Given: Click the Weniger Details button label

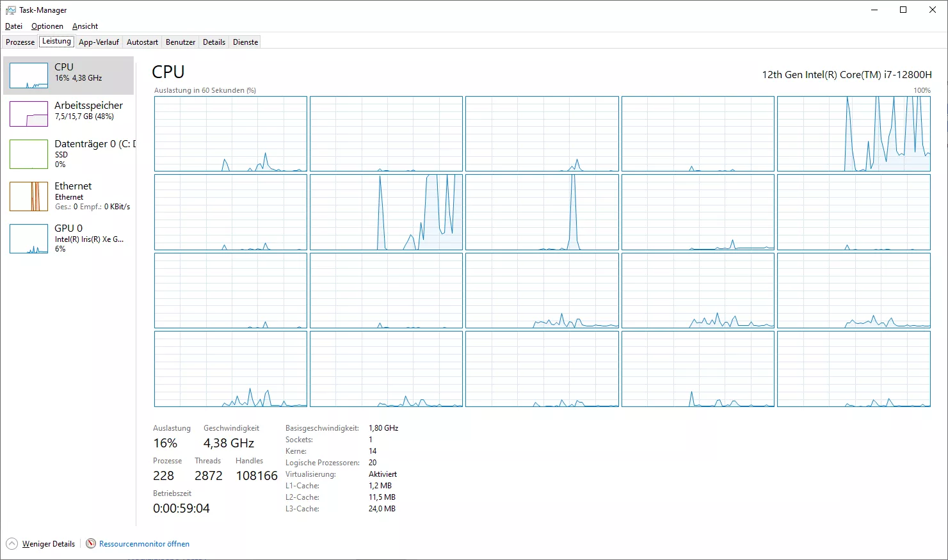Looking at the screenshot, I should (49, 544).
